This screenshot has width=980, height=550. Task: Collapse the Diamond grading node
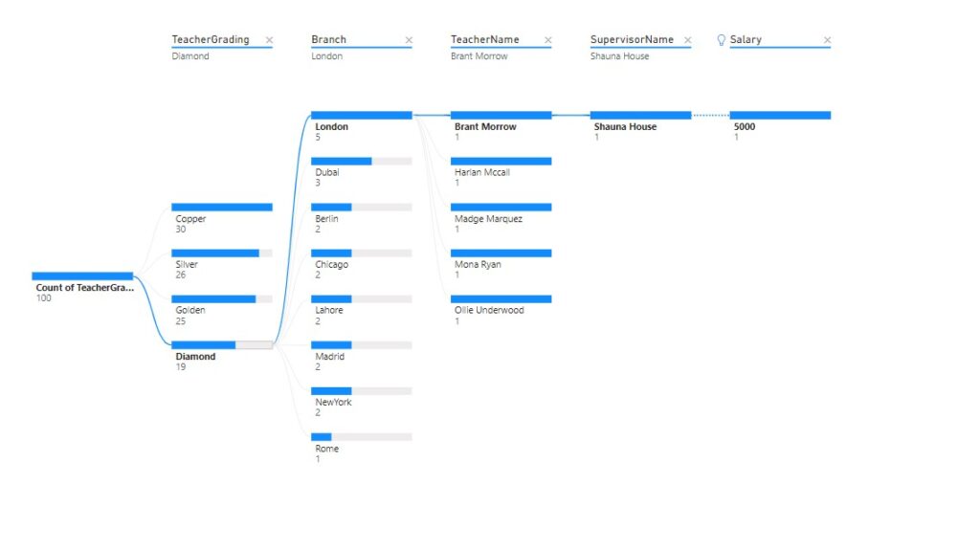pyautogui.click(x=222, y=356)
